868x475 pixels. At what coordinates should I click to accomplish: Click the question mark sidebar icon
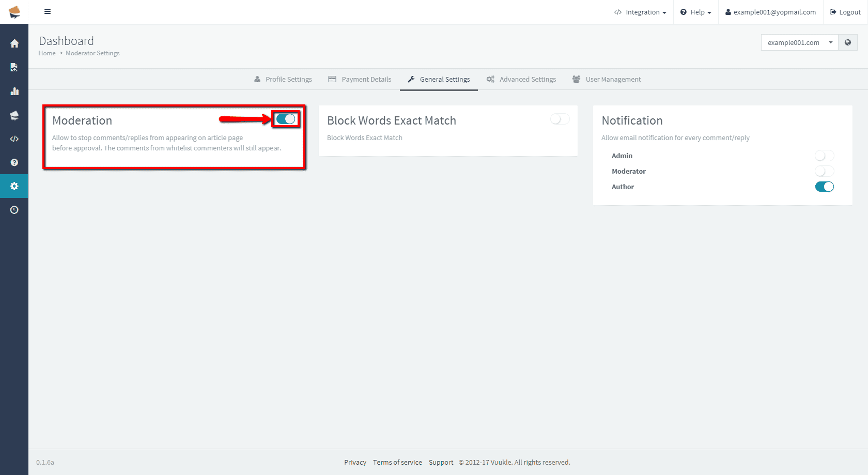(14, 162)
